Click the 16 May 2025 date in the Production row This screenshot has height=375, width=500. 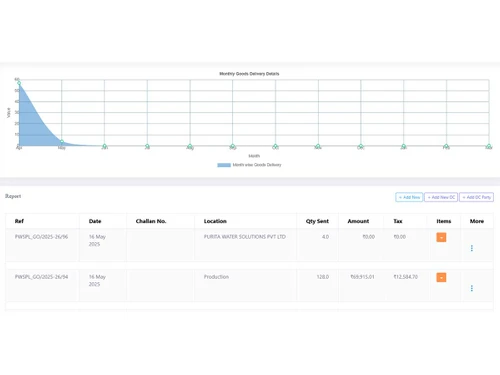click(x=97, y=280)
